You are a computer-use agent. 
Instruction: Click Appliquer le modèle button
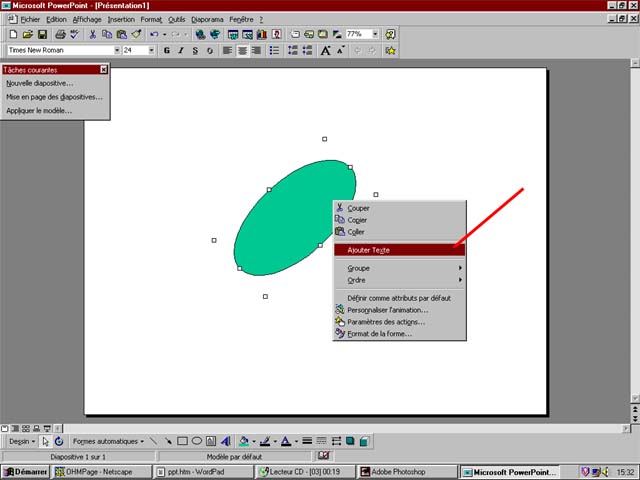[39, 111]
